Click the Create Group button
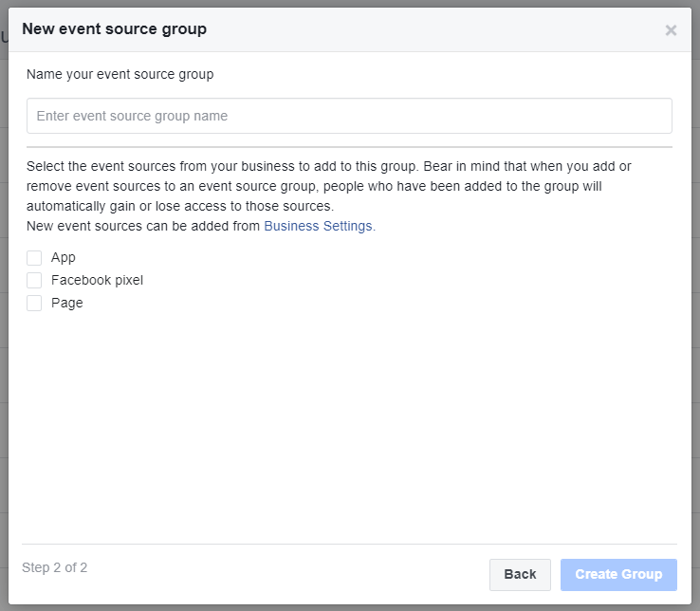 pyautogui.click(x=618, y=574)
